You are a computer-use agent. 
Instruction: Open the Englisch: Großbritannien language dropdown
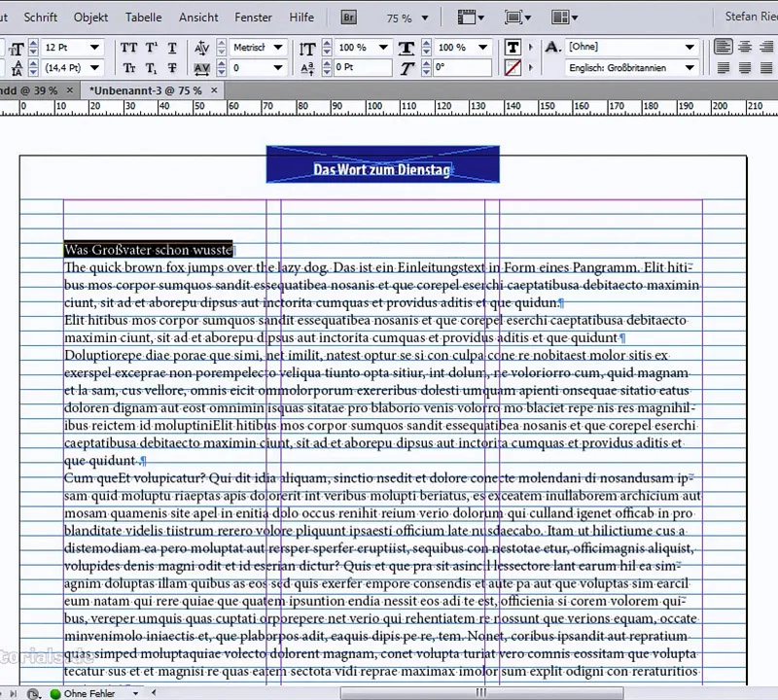pos(690,67)
